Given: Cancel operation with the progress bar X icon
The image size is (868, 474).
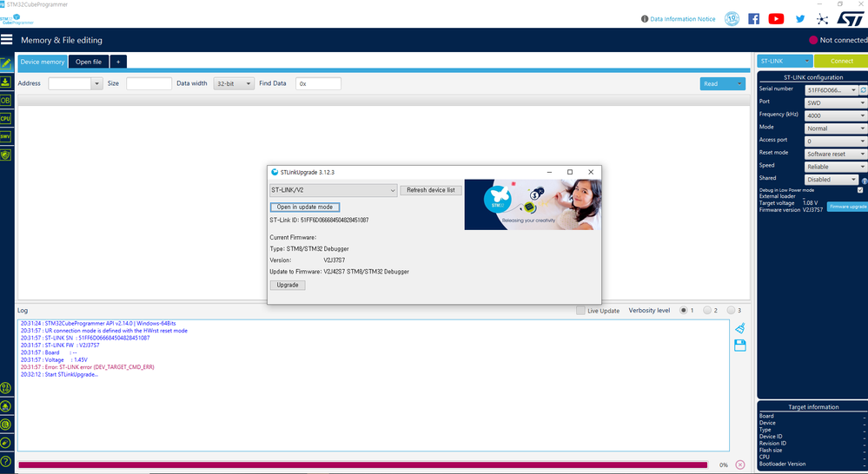Looking at the screenshot, I should tap(740, 464).
